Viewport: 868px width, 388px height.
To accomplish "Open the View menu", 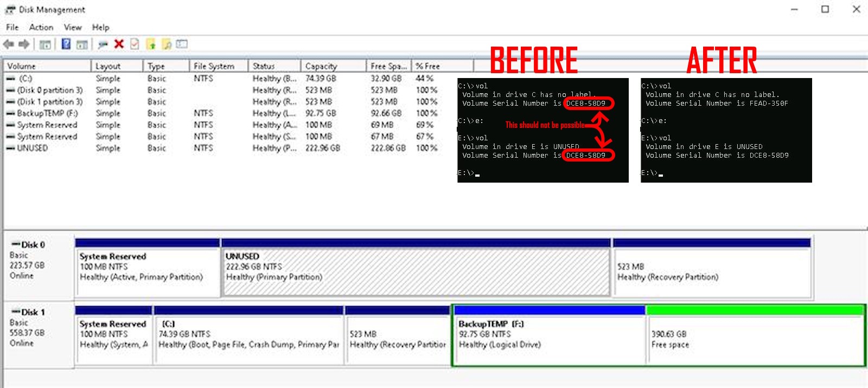I will coord(72,27).
